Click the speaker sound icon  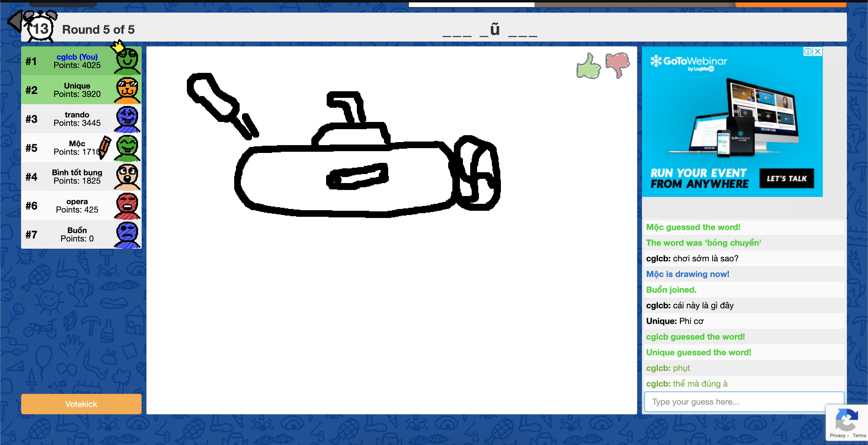15,21
